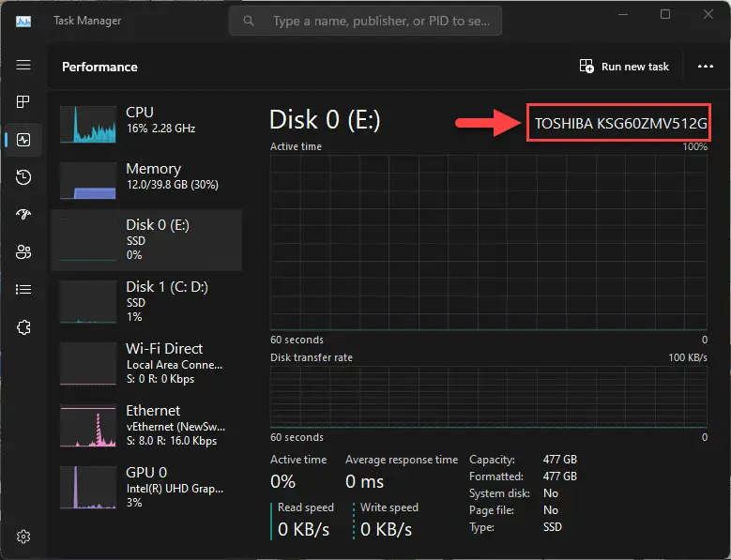
Task: Click the Performance page title
Action: point(99,67)
